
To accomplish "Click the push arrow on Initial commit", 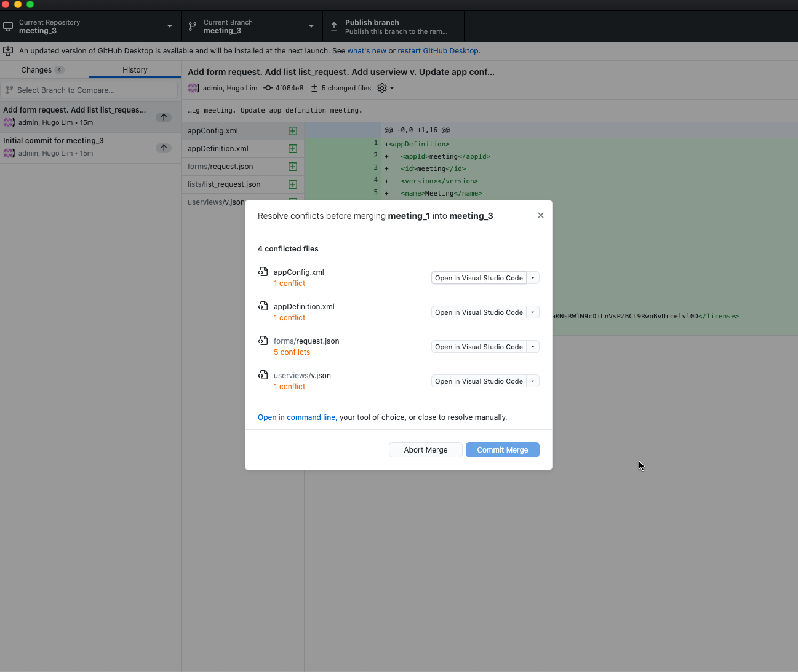I will (x=164, y=148).
